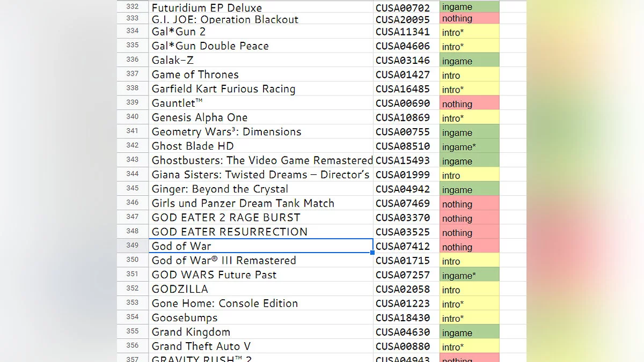Select the Grand Theft Auto V cell
This screenshot has height=362, width=644.
261,346
